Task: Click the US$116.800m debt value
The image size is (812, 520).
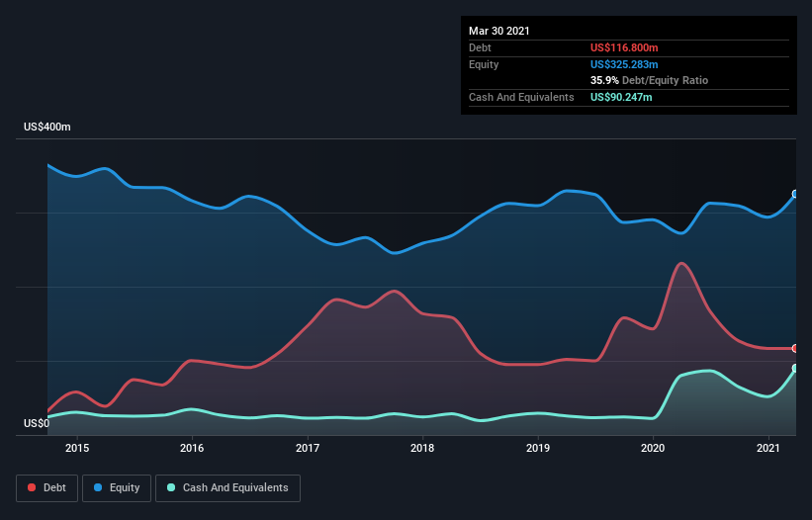Action: click(x=624, y=47)
